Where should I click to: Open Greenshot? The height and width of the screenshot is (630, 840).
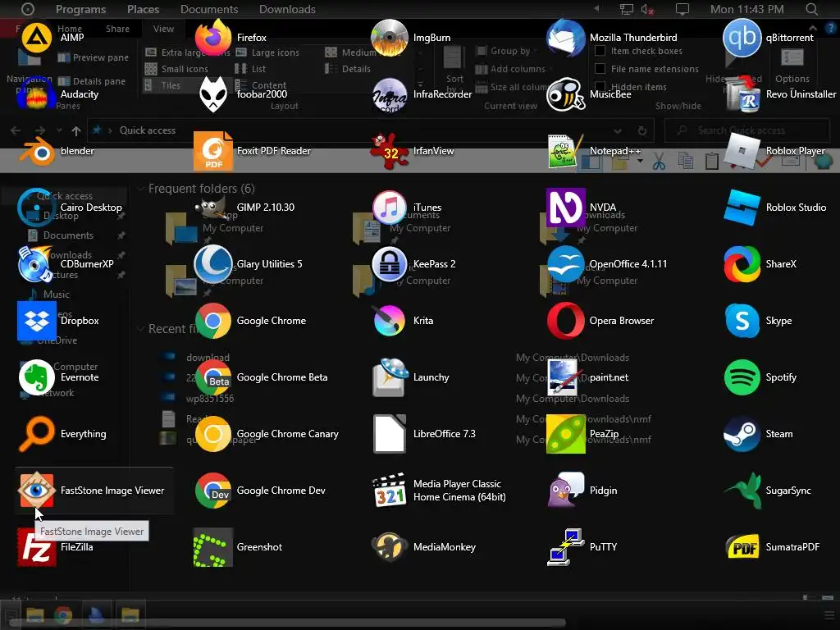point(239,547)
